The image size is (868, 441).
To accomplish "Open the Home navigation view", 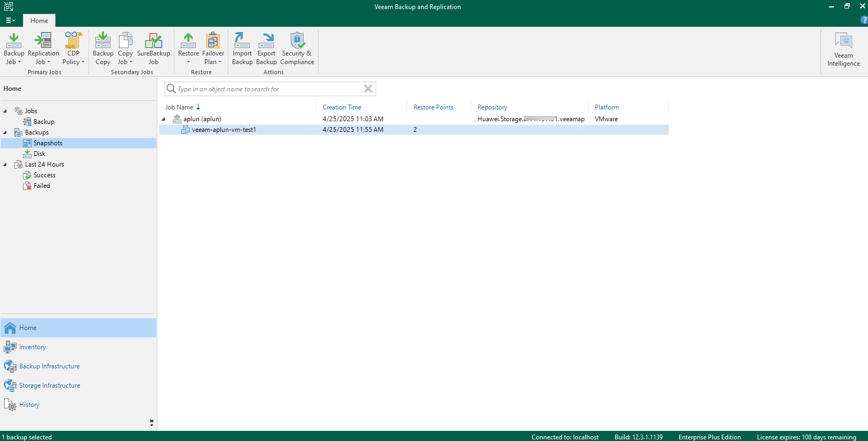I will click(x=78, y=328).
